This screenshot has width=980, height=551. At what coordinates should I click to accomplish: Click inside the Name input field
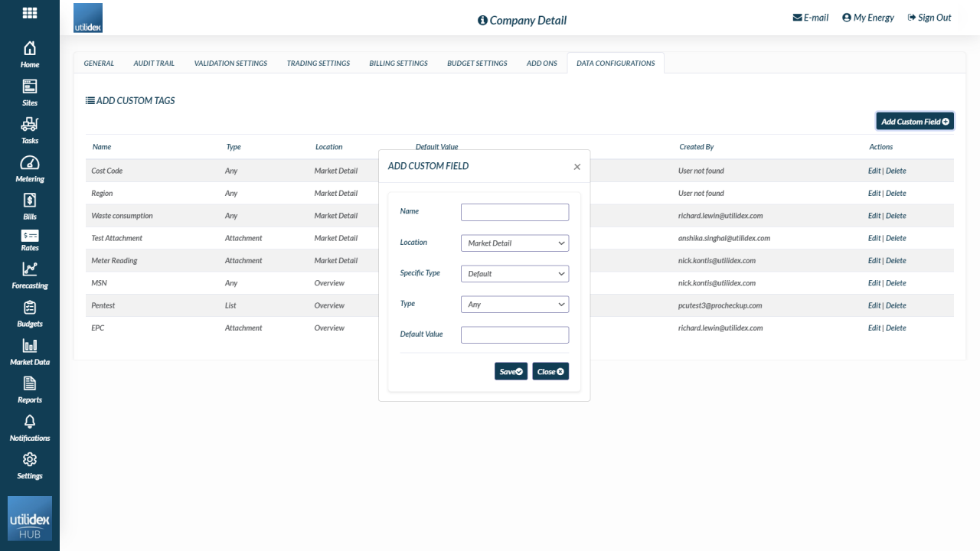(x=514, y=212)
